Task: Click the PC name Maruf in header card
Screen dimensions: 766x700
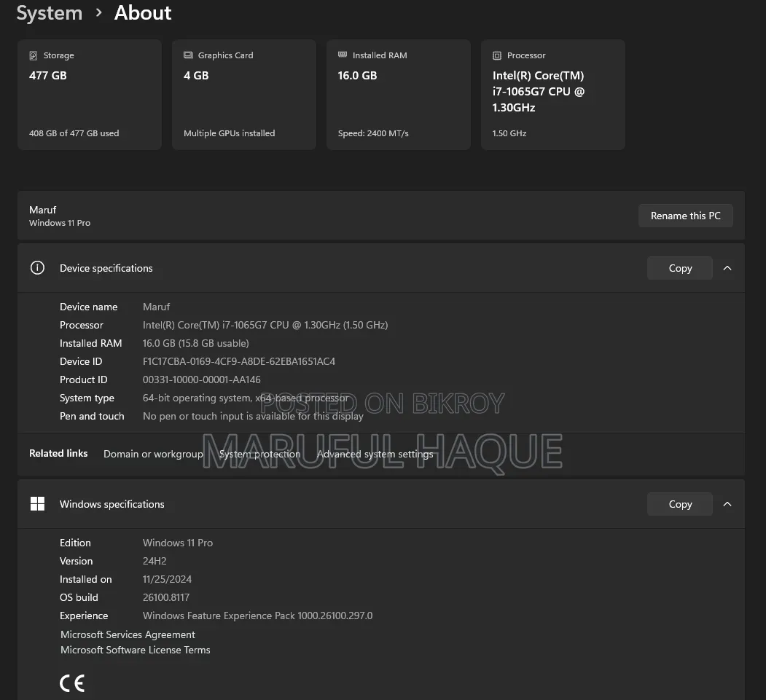Action: pyautogui.click(x=42, y=210)
